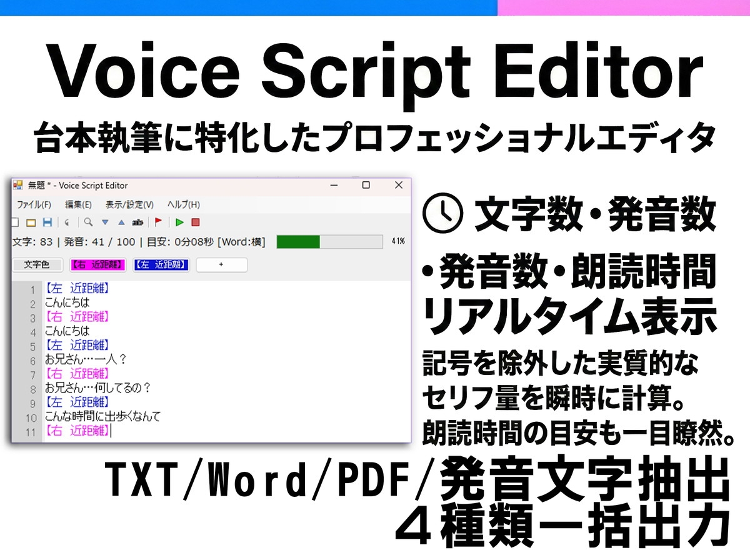Screen dimensions: 750x560
Task: Click the blue down-triangle toolbar icon
Action: (x=105, y=222)
